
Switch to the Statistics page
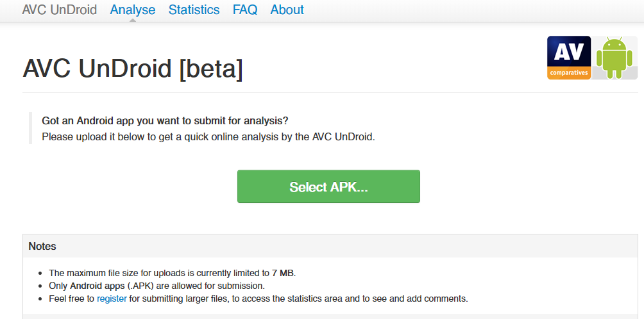194,10
